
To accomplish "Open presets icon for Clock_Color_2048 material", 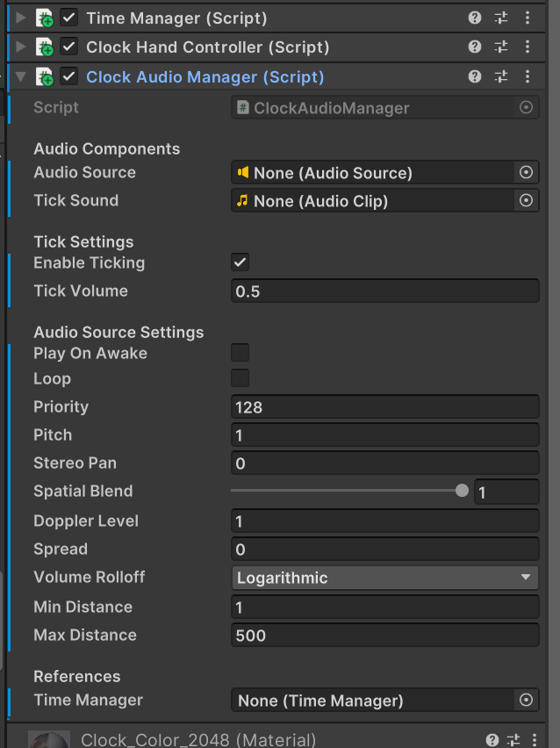I will click(513, 740).
